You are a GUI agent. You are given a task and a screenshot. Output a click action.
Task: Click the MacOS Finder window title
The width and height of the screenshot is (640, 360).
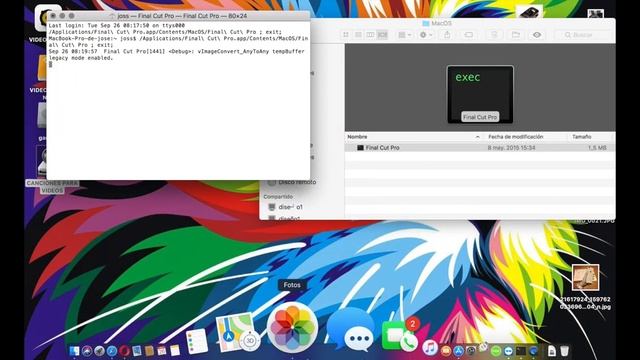click(x=437, y=23)
